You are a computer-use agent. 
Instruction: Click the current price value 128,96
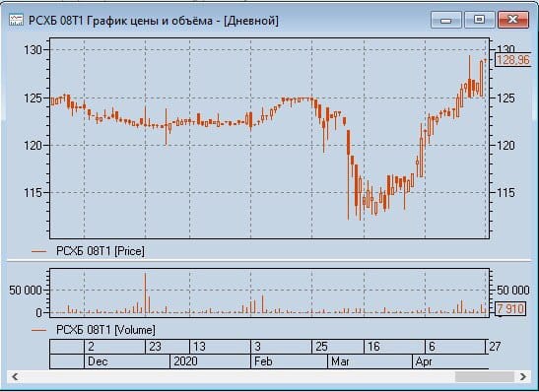pos(512,60)
